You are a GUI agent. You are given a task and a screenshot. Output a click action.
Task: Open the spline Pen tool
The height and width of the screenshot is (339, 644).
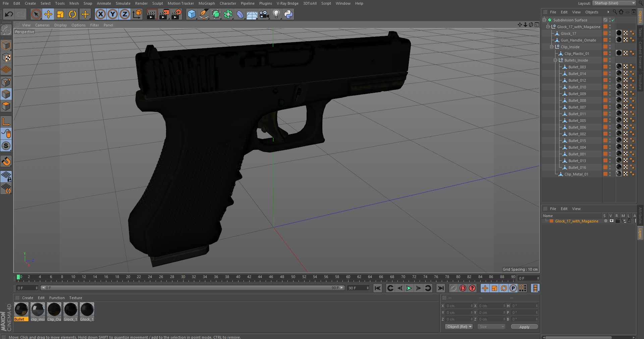pos(204,14)
